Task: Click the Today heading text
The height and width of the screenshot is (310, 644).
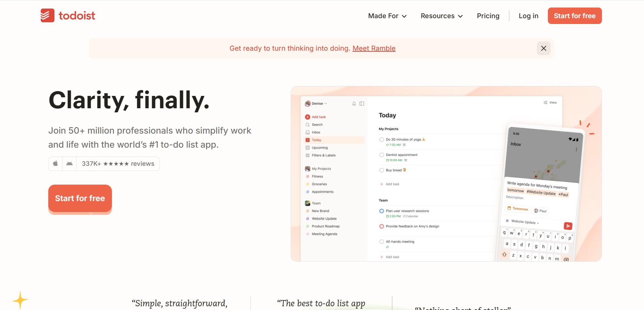Action: (387, 115)
